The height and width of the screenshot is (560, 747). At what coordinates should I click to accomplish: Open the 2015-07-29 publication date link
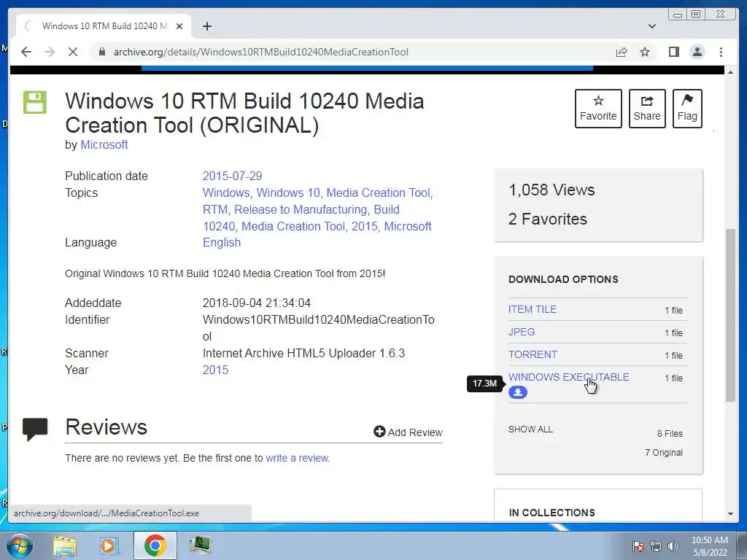click(233, 176)
